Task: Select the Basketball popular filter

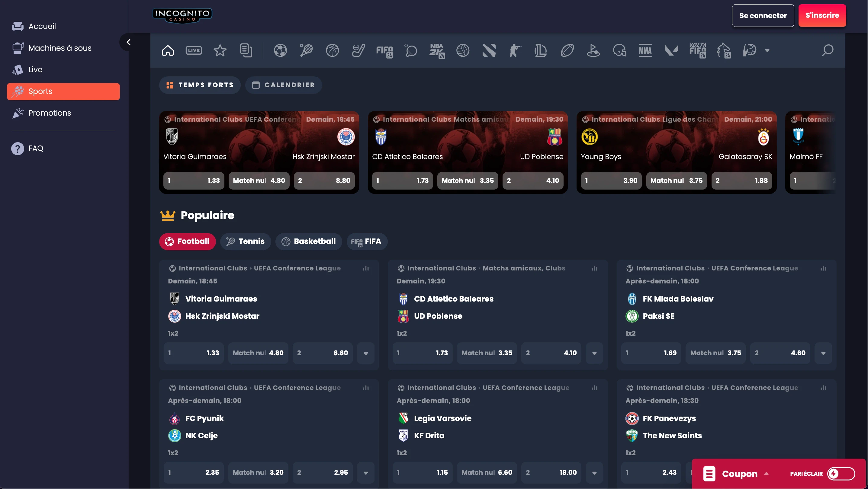Action: [309, 241]
